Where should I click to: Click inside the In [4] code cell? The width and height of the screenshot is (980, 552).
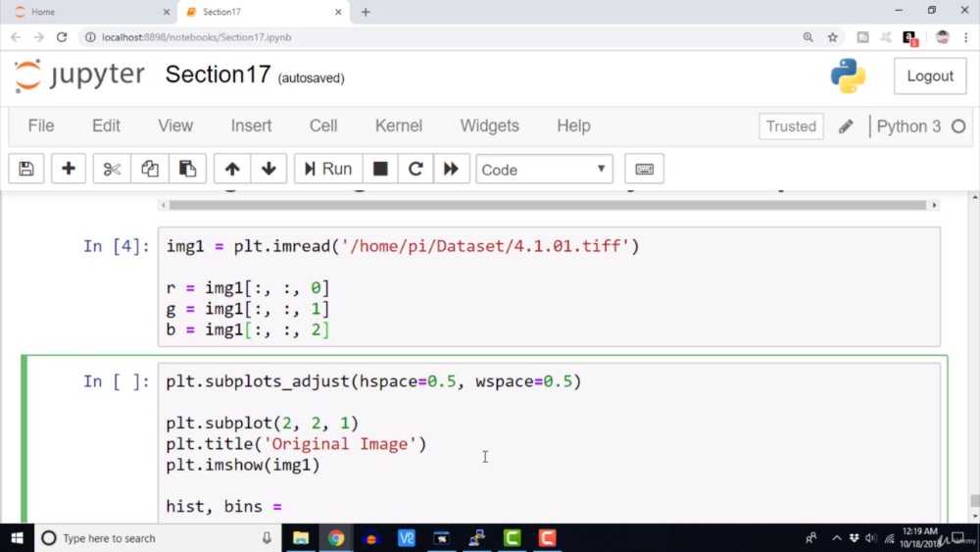click(549, 287)
